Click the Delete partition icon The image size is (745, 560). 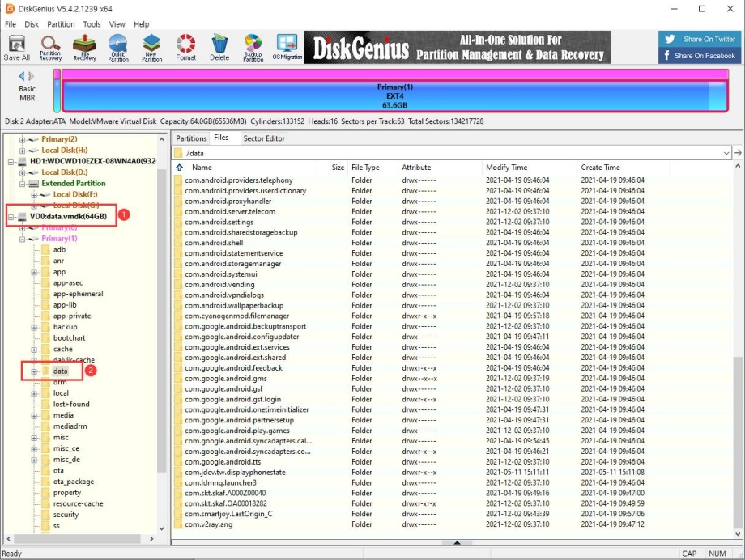click(219, 48)
